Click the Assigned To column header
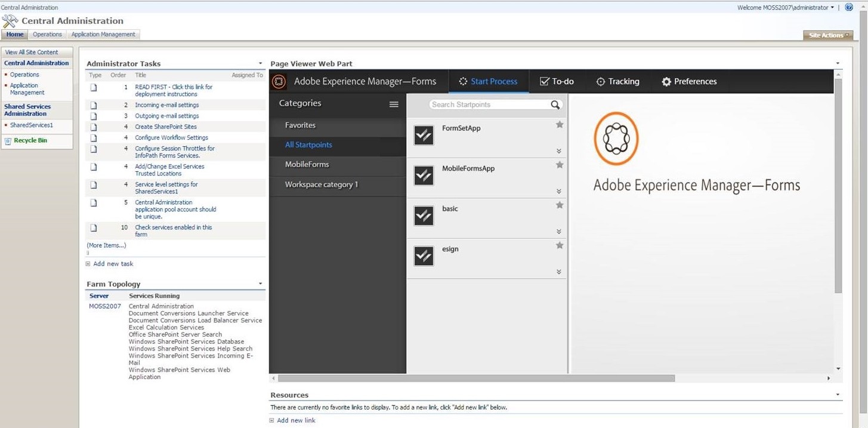The height and width of the screenshot is (428, 868). click(x=247, y=75)
